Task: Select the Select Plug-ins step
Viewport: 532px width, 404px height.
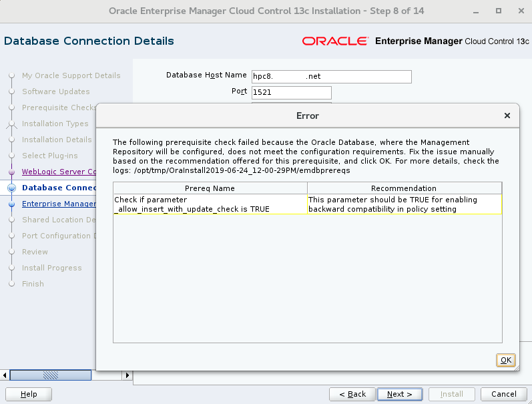Action: (50, 156)
